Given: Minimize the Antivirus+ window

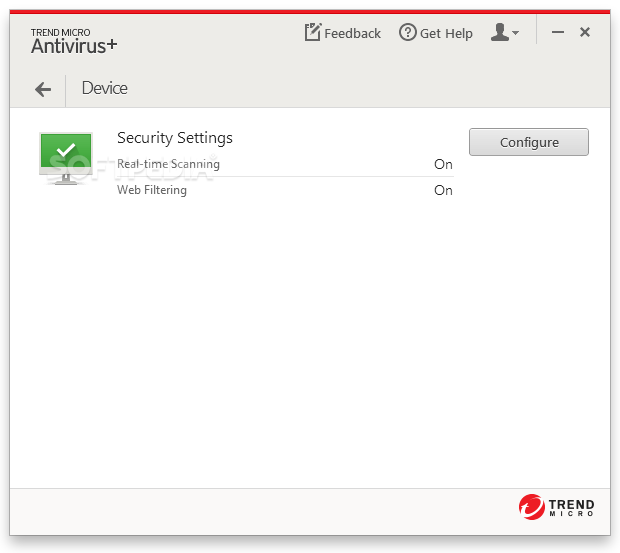Looking at the screenshot, I should 558,32.
